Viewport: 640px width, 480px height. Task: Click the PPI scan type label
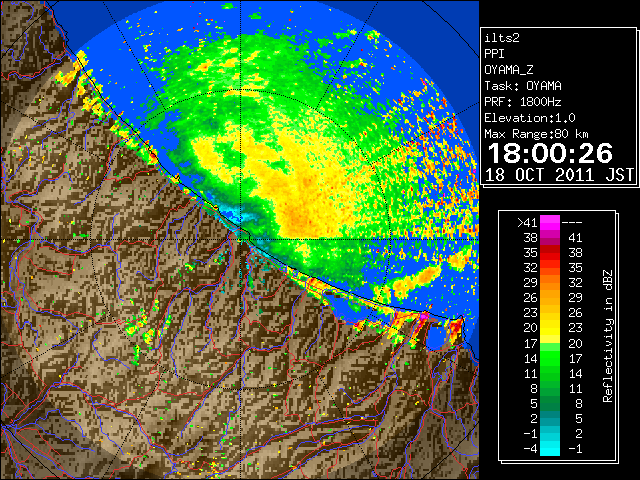pyautogui.click(x=494, y=54)
